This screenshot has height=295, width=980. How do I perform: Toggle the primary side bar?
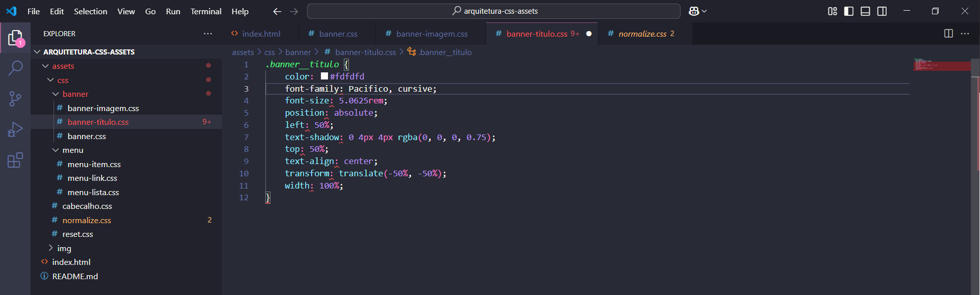[x=849, y=11]
